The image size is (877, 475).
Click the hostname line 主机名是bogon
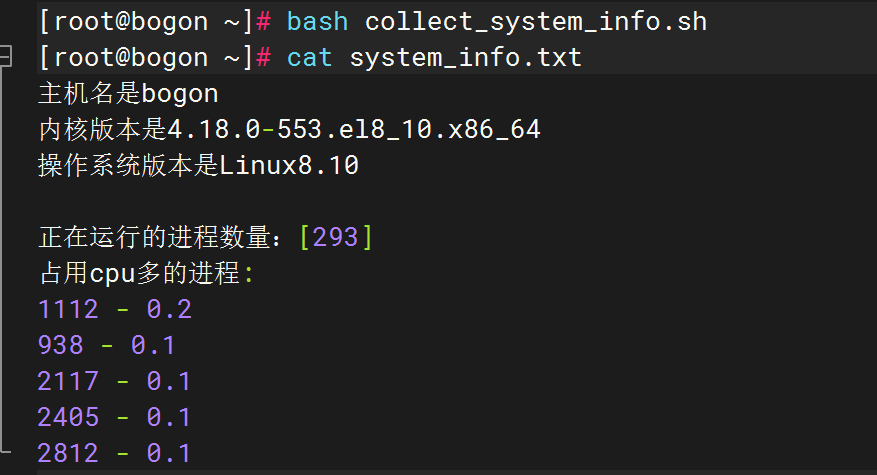(x=128, y=94)
